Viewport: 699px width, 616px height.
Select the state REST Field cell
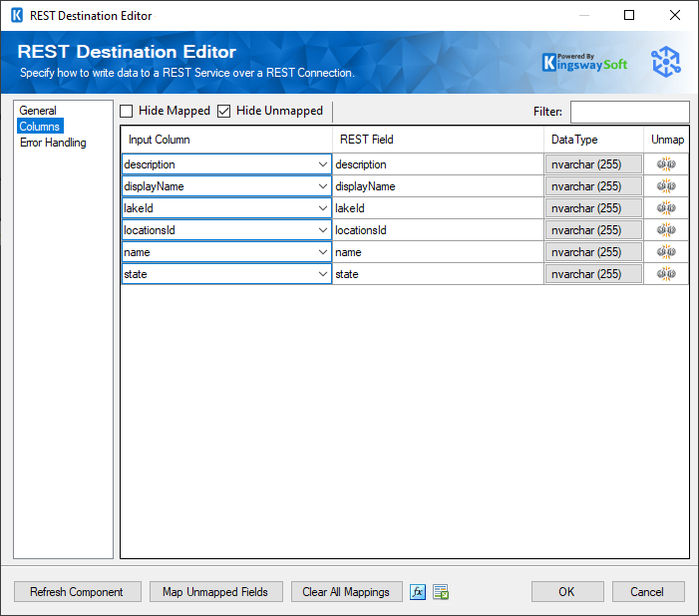[x=438, y=274]
